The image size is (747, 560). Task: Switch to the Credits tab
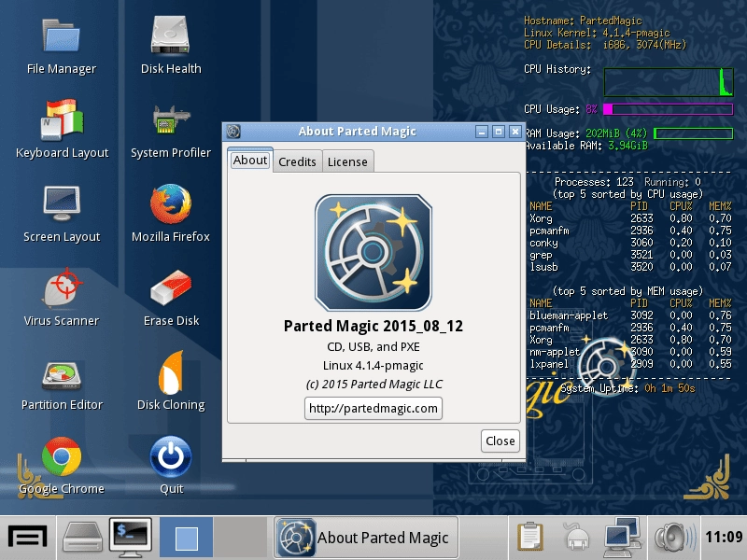pyautogui.click(x=297, y=161)
